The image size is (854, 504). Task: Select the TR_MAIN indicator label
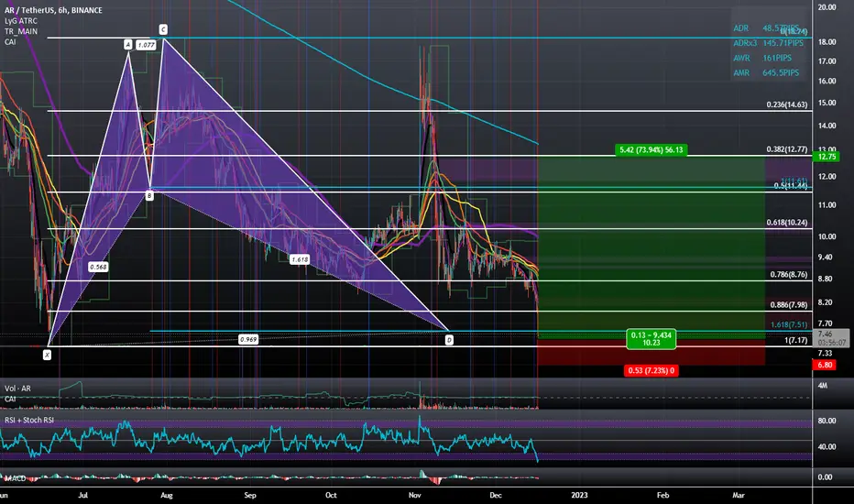pyautogui.click(x=21, y=31)
